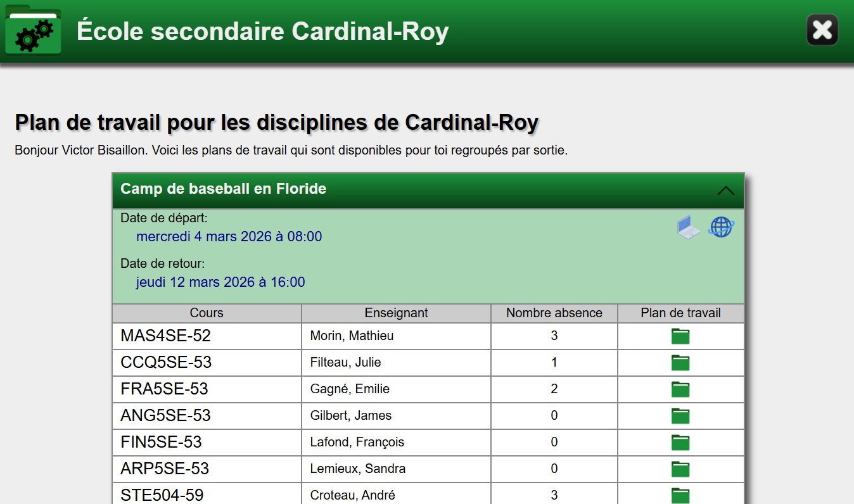The image size is (854, 504).
Task: Open work plan folder for FIN5SE-53
Action: (x=680, y=443)
